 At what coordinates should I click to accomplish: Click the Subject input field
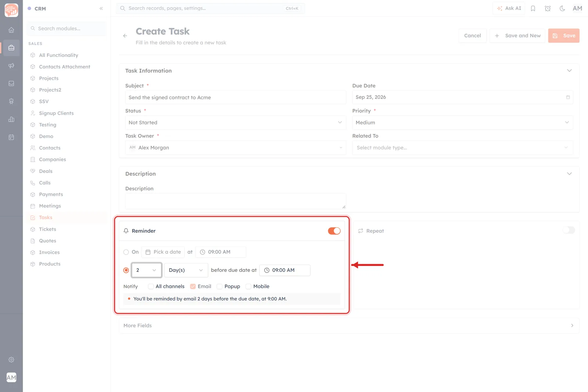236,97
